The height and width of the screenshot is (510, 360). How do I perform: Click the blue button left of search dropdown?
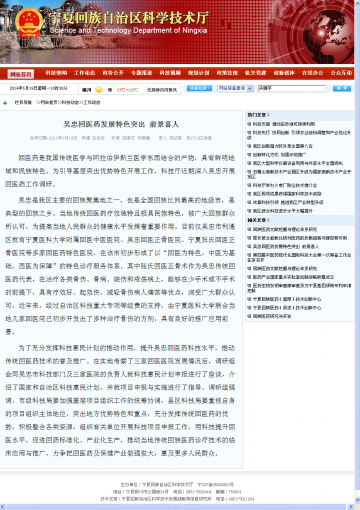199,88
